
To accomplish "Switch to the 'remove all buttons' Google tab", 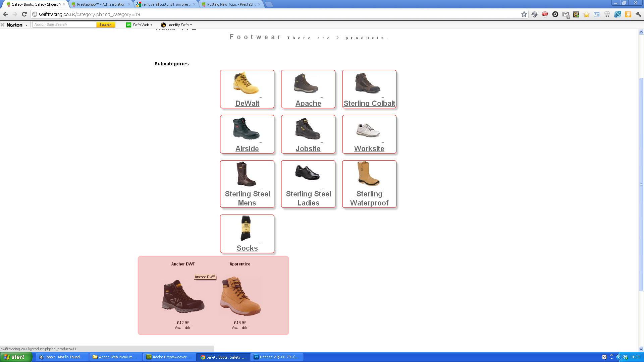I will (x=166, y=4).
